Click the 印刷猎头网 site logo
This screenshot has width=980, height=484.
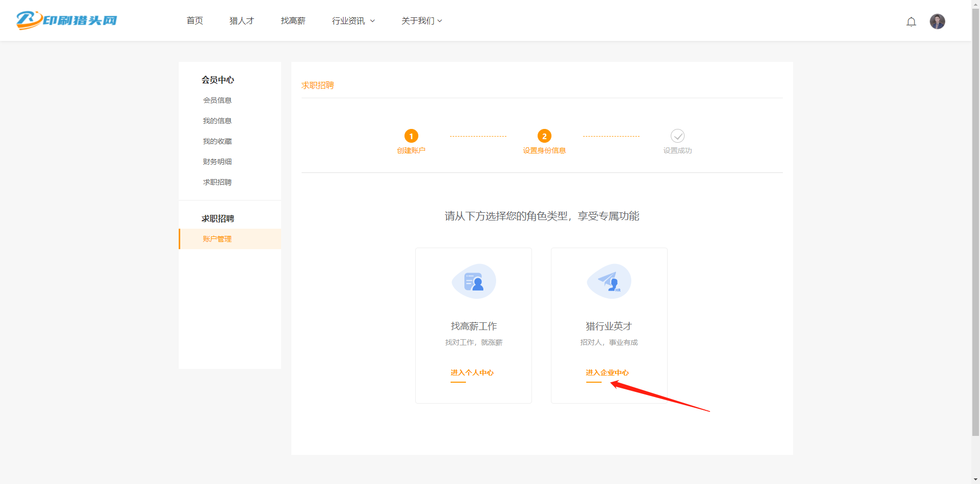tap(66, 20)
